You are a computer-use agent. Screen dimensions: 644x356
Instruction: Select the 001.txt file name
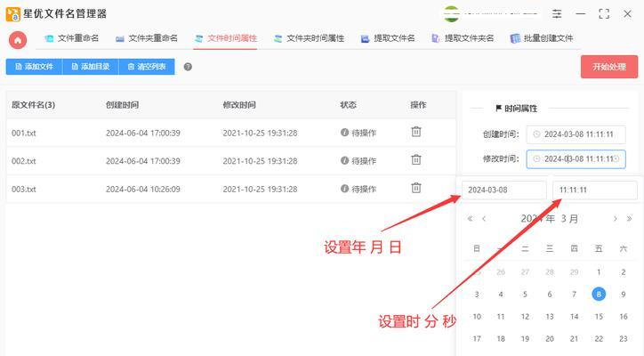point(24,133)
